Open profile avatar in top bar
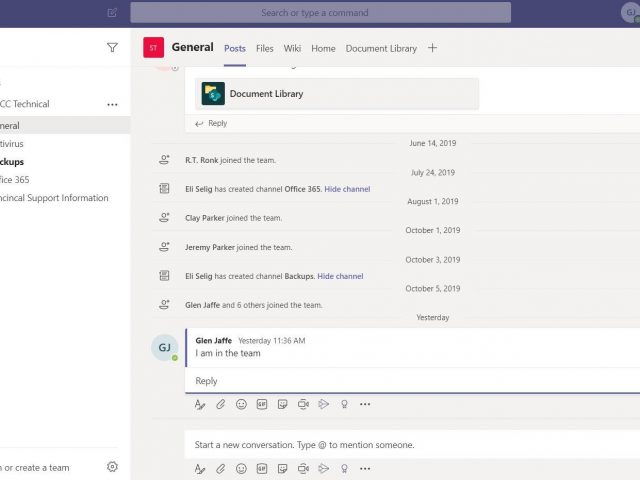The image size is (640, 480). (x=631, y=13)
